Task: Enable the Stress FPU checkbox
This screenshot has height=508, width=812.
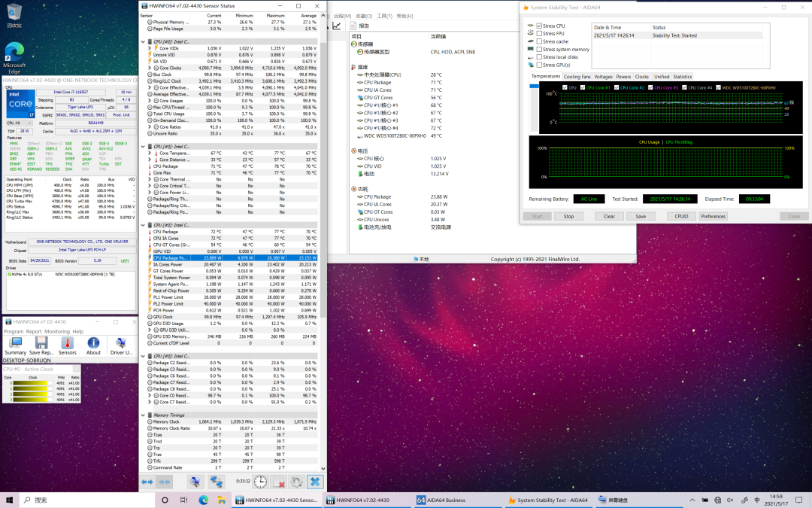Action: (539, 33)
